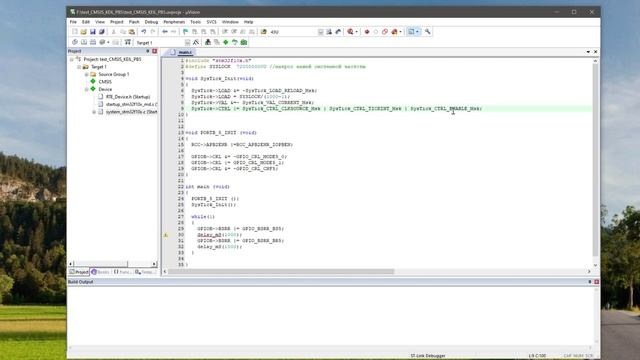This screenshot has height=360, width=640.
Task: Click the Open file toolbar icon
Action: click(x=84, y=31)
